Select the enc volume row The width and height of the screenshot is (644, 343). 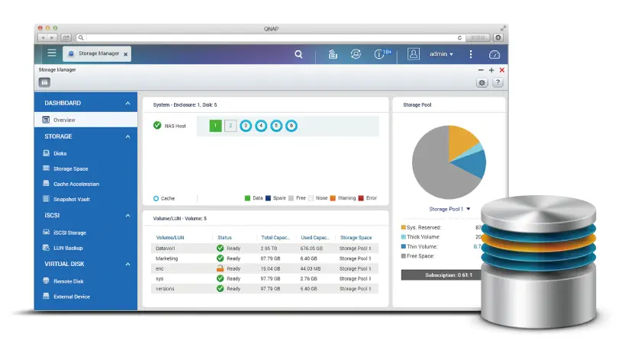click(x=265, y=269)
